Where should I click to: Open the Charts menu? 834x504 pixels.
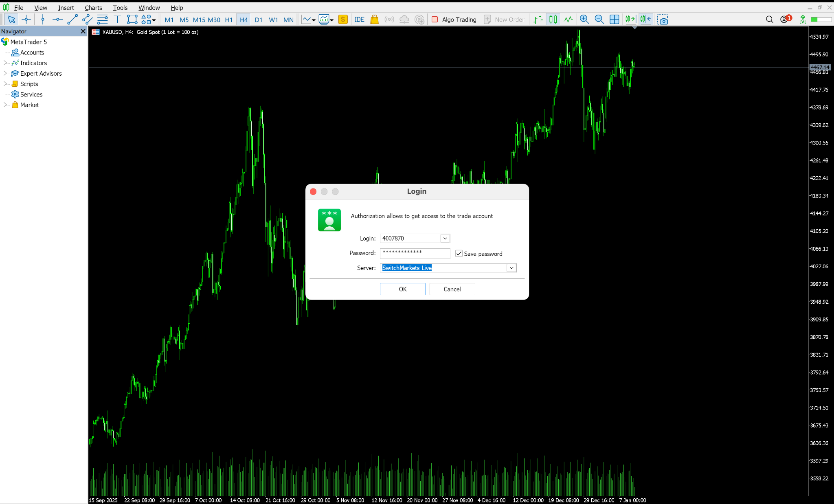tap(93, 7)
